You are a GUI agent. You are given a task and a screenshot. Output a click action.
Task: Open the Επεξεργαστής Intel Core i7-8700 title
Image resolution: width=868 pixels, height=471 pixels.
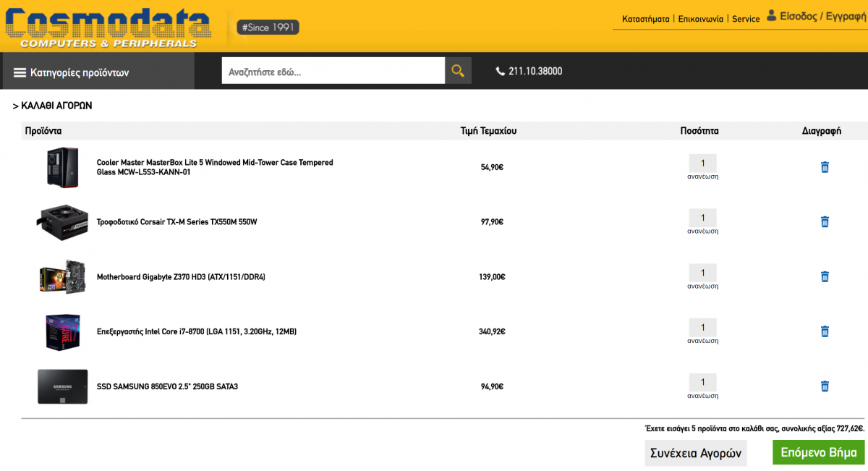197,332
